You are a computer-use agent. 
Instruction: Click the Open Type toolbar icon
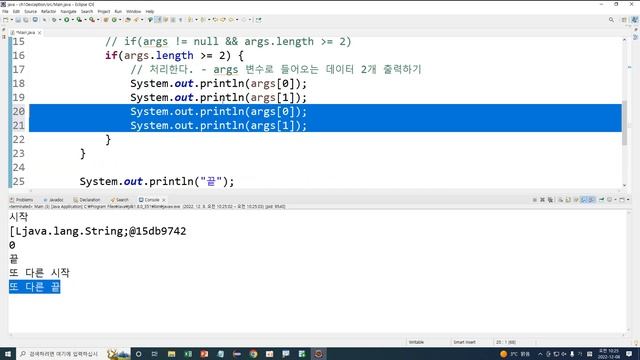point(128,20)
